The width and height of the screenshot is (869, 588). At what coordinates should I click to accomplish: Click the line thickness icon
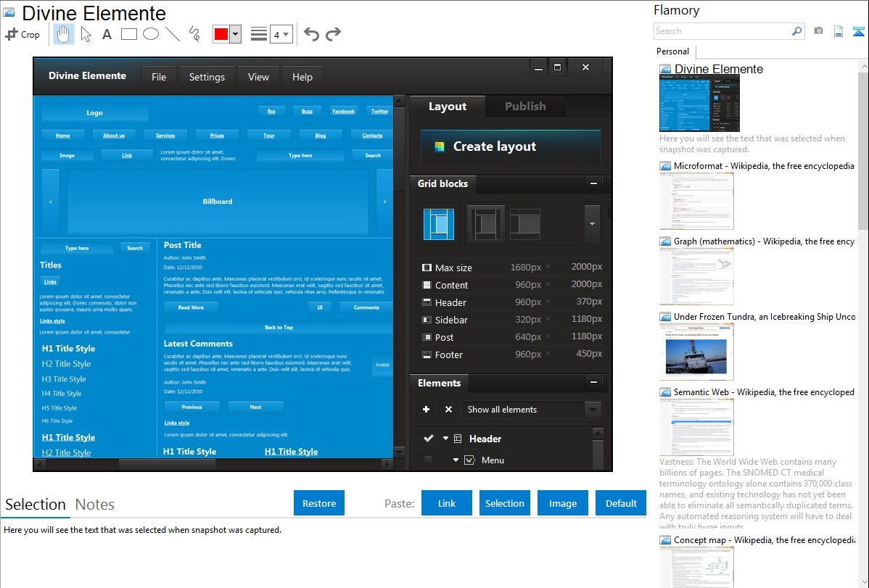click(259, 34)
